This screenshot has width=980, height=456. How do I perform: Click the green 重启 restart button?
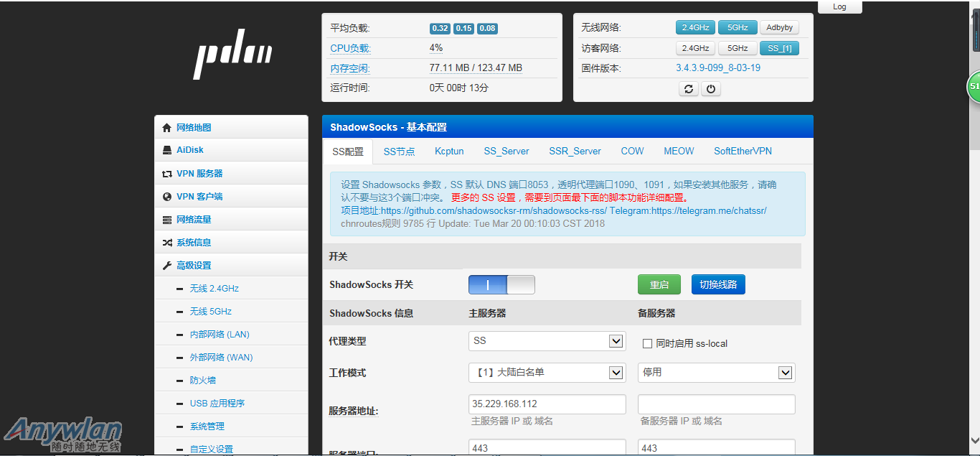(x=659, y=285)
